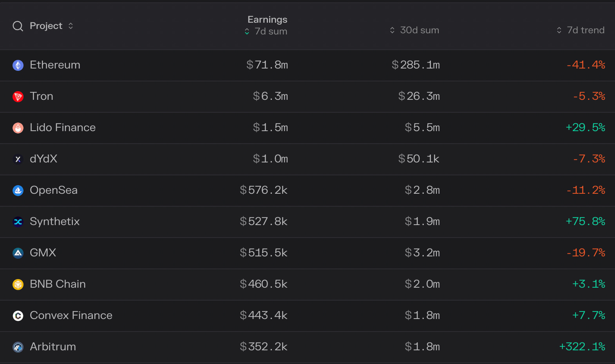Select BNB Chain's $460.5k 7d sum
Screen dimensions: 615x364
pos(264,284)
